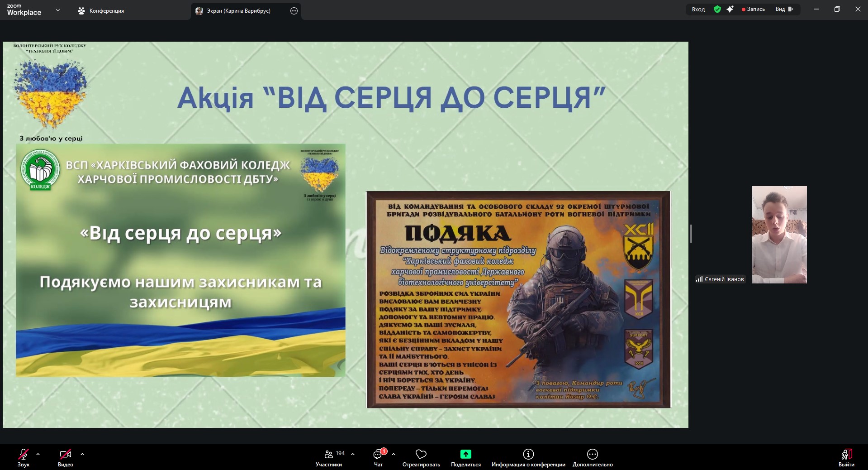Click the green shield encryption icon

[717, 9]
